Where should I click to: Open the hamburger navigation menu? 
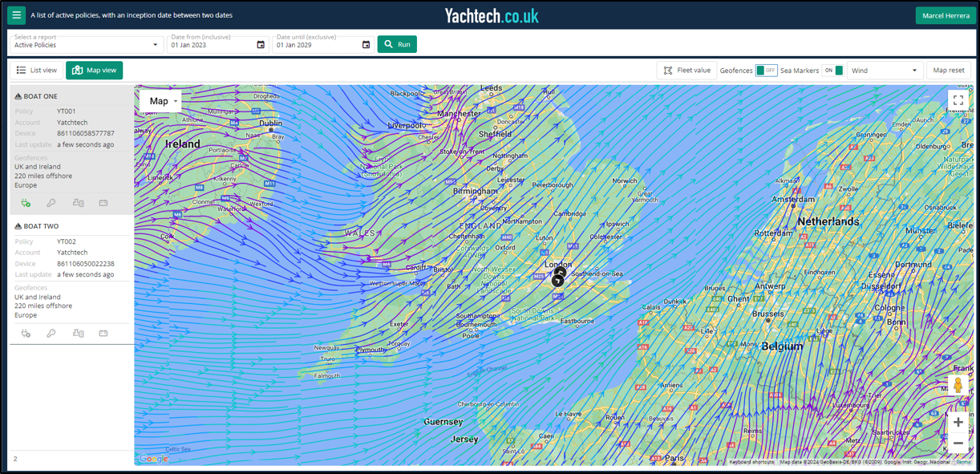(17, 15)
